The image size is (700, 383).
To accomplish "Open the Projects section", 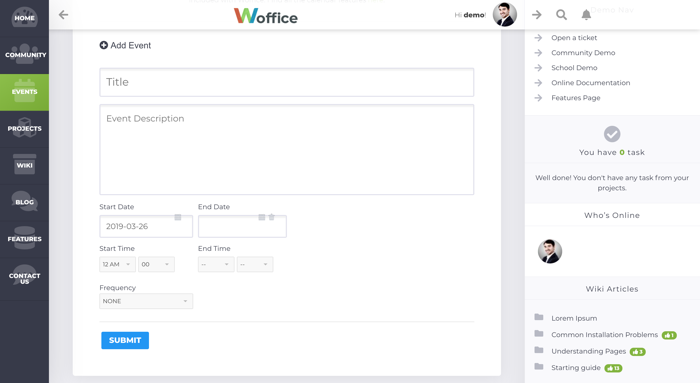I will pyautogui.click(x=24, y=129).
